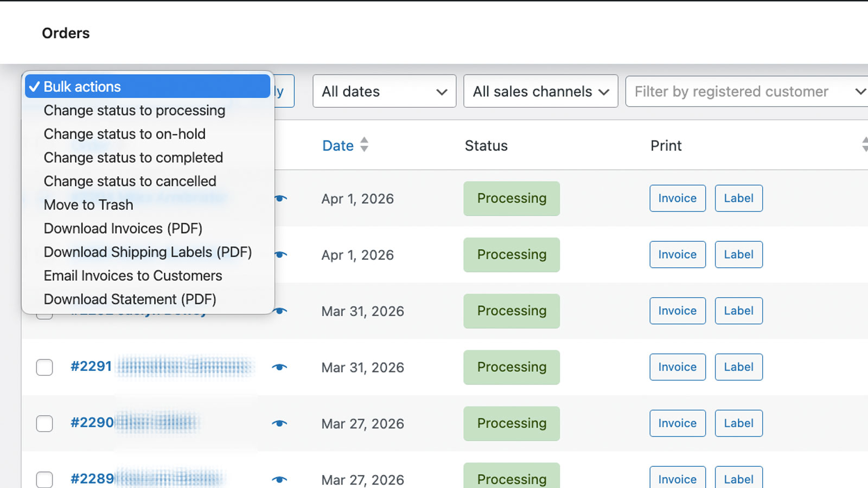Select order #2290 via its checkbox
The width and height of the screenshot is (868, 488).
(44, 423)
